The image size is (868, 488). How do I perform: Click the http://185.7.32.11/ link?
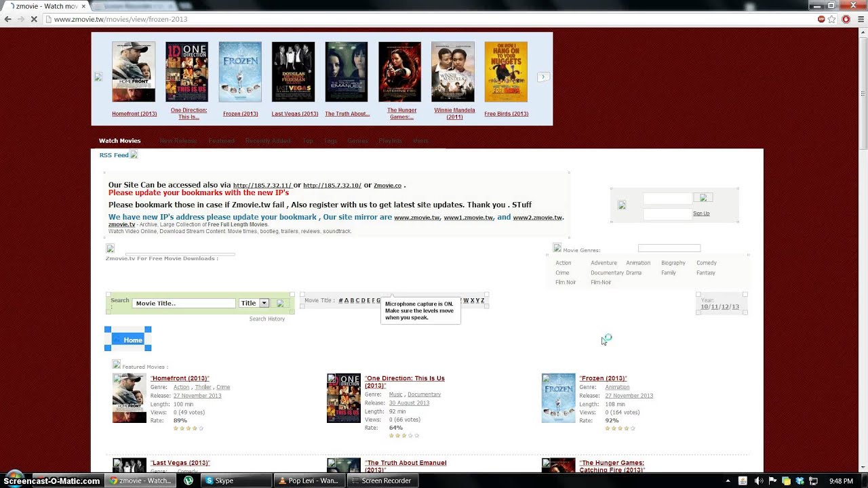click(262, 186)
